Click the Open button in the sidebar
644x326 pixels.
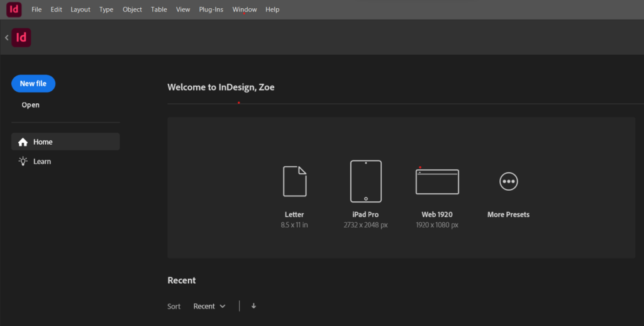pos(30,105)
